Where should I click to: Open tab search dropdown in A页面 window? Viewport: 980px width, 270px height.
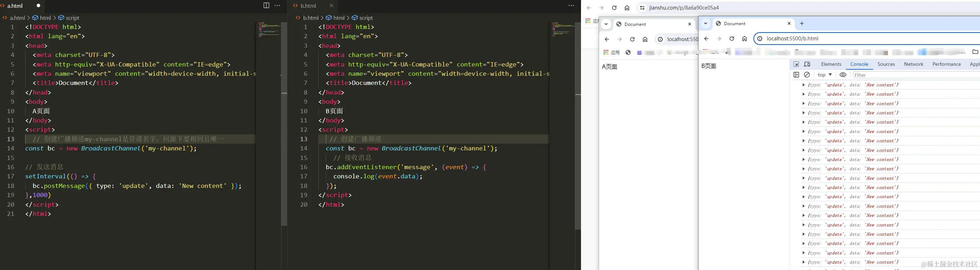[606, 24]
